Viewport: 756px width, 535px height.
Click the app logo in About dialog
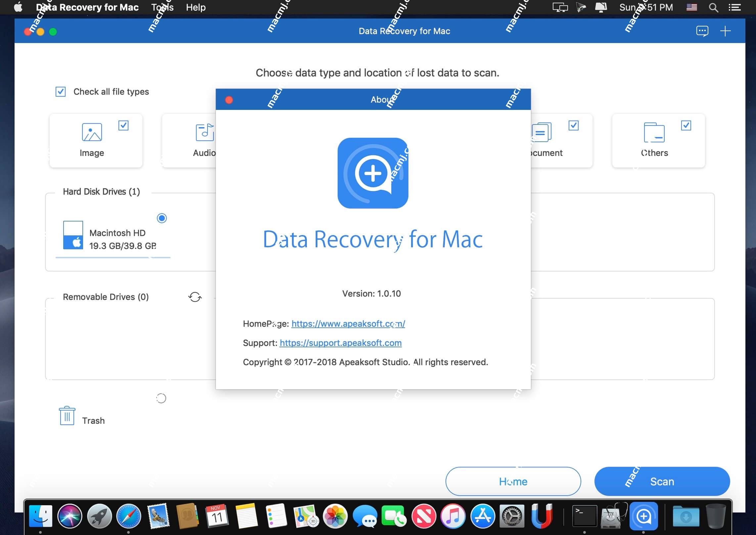(373, 173)
